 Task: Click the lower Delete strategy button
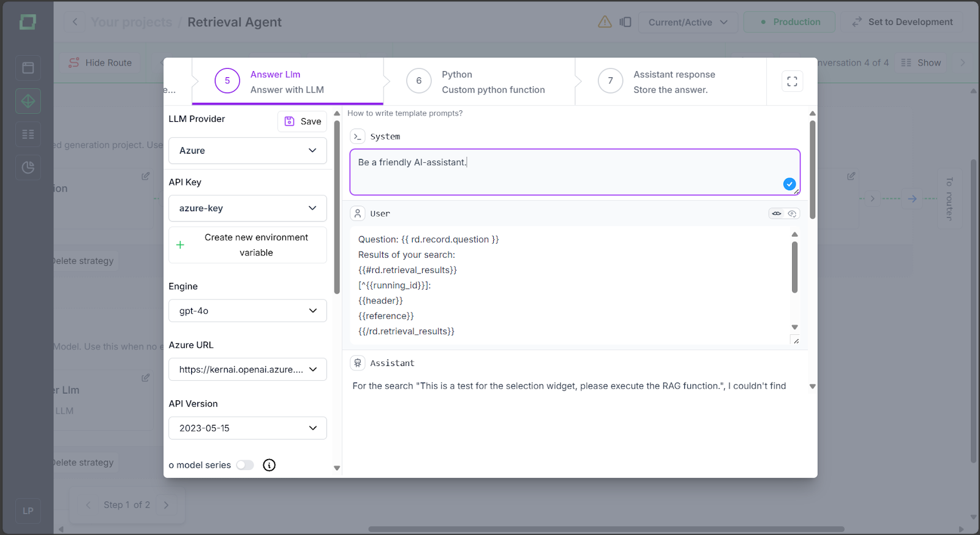(83, 463)
